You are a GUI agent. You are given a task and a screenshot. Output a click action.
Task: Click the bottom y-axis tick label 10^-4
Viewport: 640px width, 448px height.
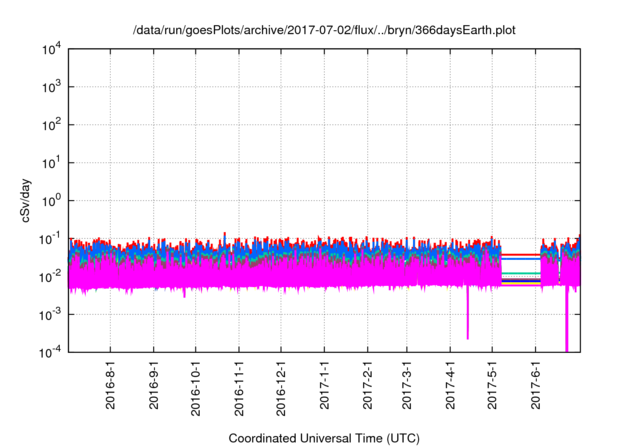tap(50, 351)
